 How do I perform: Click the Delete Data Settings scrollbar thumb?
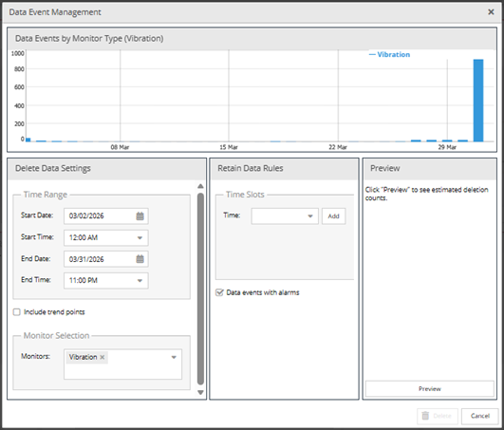(x=200, y=289)
